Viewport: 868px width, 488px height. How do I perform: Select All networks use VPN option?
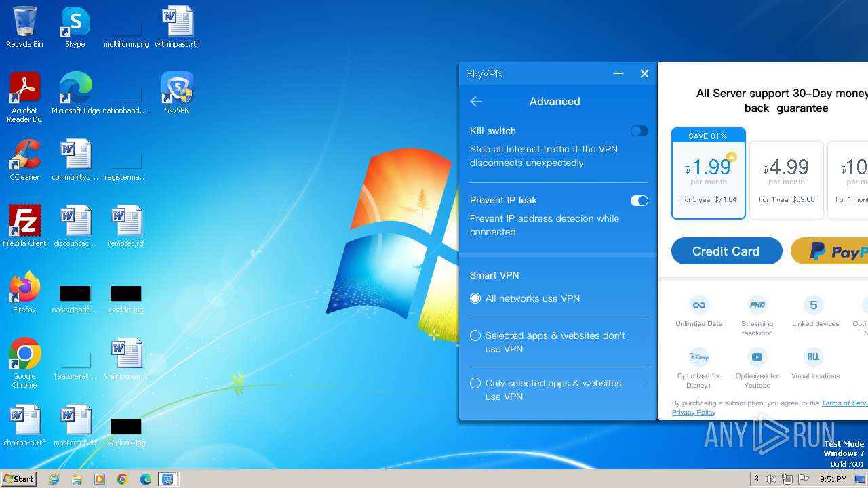[x=475, y=298]
